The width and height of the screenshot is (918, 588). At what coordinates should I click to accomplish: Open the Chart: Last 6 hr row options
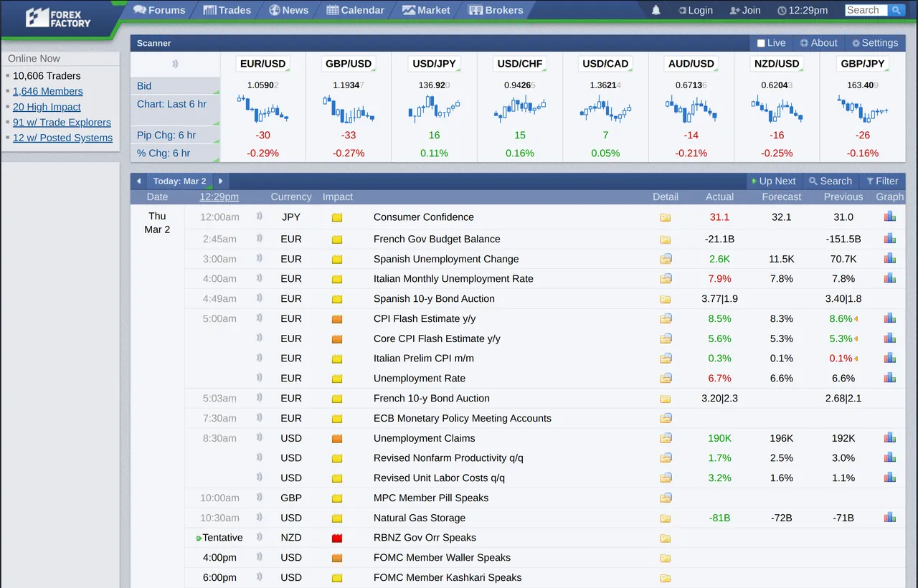click(x=175, y=110)
